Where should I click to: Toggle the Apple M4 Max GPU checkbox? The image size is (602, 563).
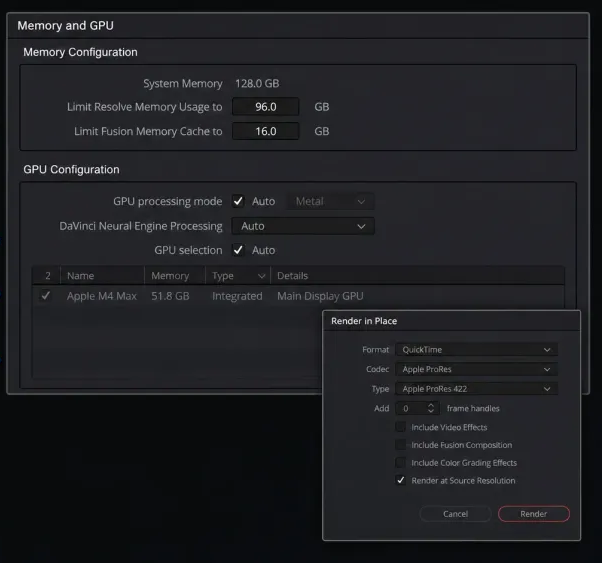pyautogui.click(x=46, y=296)
